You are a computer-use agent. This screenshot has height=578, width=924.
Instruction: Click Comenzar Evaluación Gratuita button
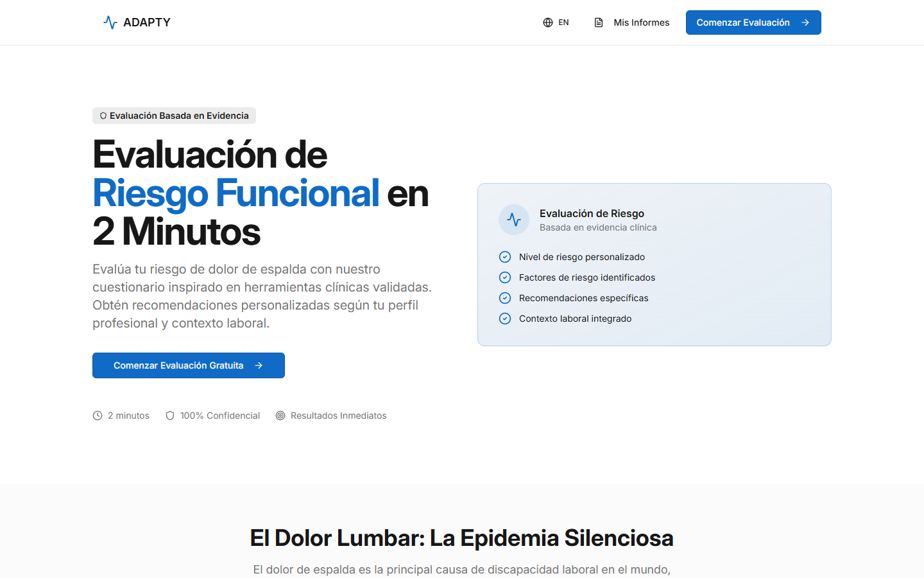tap(189, 365)
